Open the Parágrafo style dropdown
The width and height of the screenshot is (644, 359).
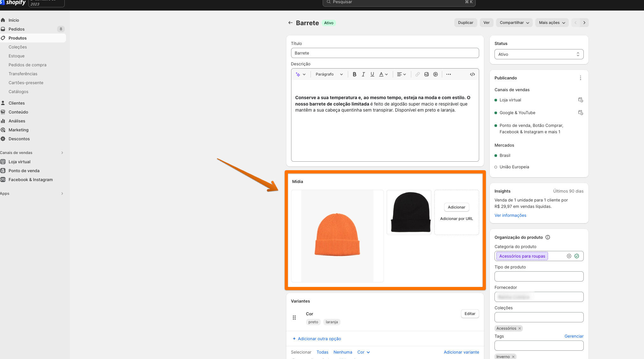tap(329, 74)
